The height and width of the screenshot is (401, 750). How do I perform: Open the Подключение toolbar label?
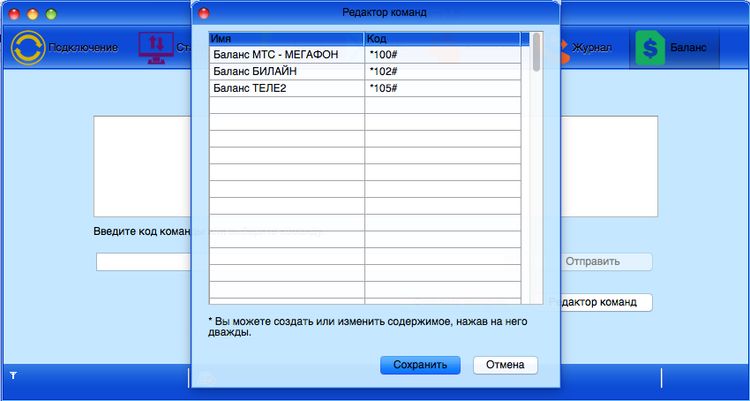(83, 47)
